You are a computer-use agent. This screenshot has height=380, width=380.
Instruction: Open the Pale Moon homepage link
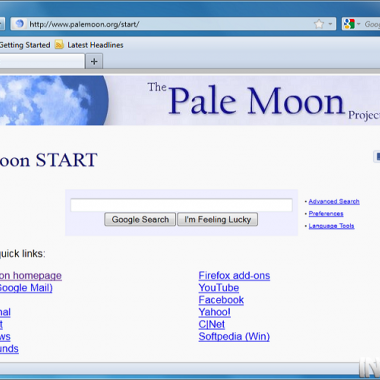[31, 276]
